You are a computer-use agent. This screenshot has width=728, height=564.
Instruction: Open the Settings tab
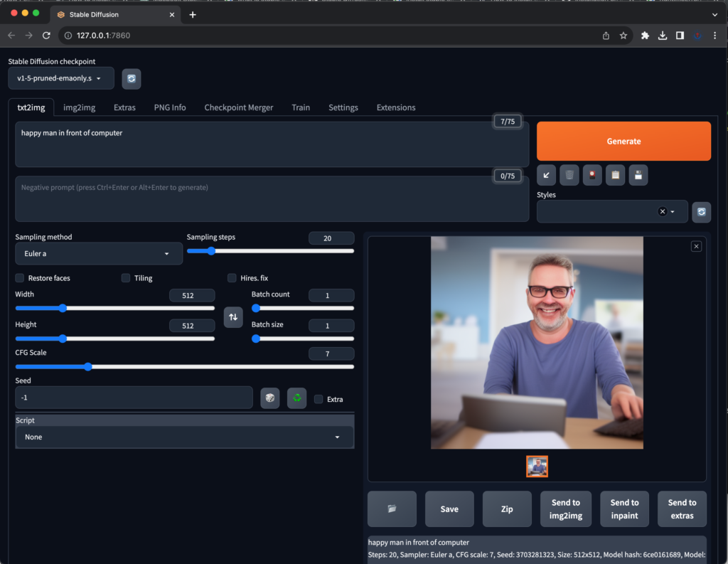tap(343, 107)
